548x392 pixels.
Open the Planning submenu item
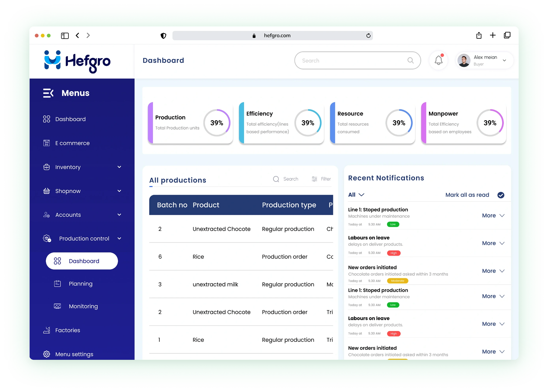80,284
